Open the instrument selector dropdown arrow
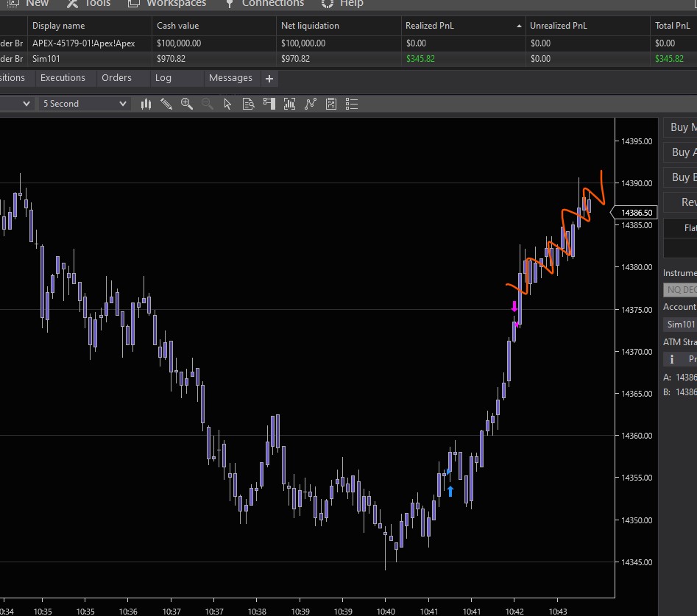This screenshot has width=697, height=616. [26, 104]
